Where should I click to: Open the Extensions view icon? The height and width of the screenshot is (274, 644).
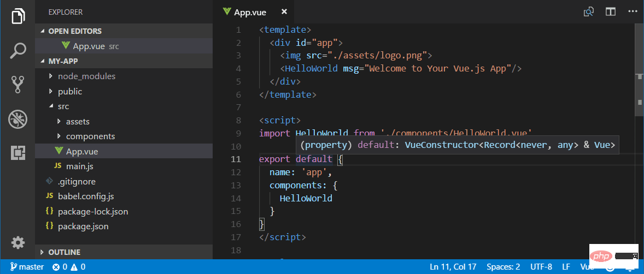coord(18,153)
